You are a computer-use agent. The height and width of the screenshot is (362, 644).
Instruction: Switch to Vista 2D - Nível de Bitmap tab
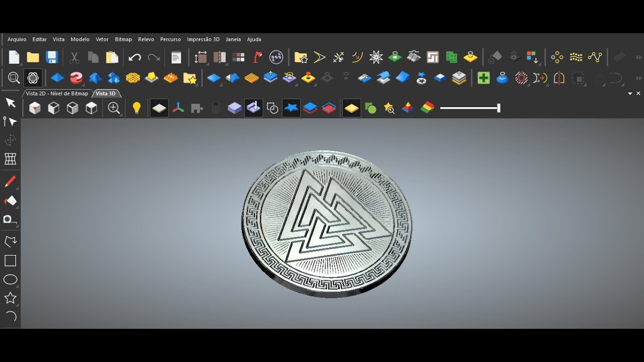57,94
